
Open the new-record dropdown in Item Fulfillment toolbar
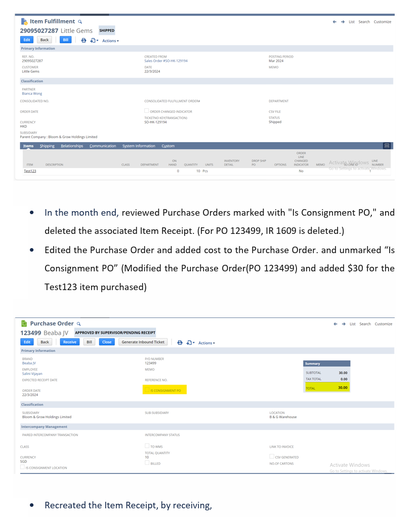point(94,41)
